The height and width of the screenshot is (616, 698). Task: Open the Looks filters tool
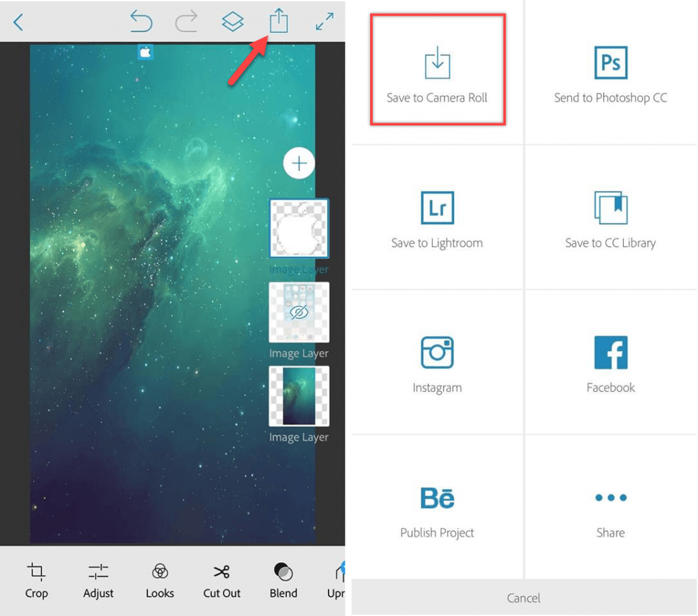click(160, 580)
